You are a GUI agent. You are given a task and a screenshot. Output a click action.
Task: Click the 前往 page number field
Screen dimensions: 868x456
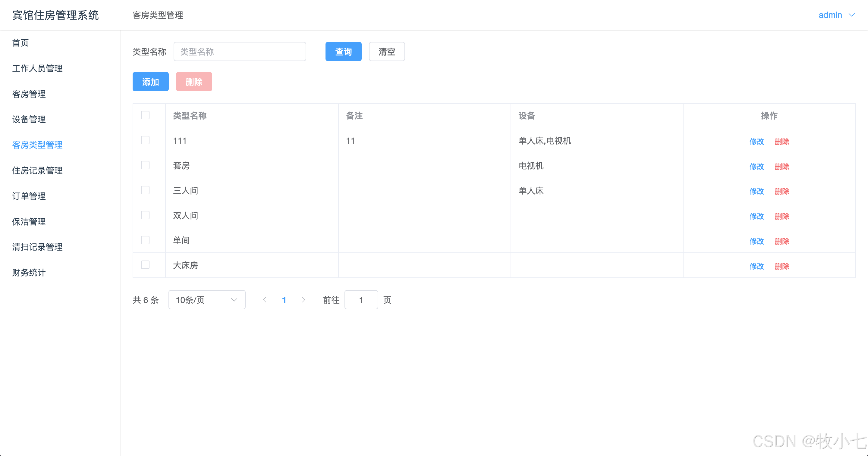(361, 300)
